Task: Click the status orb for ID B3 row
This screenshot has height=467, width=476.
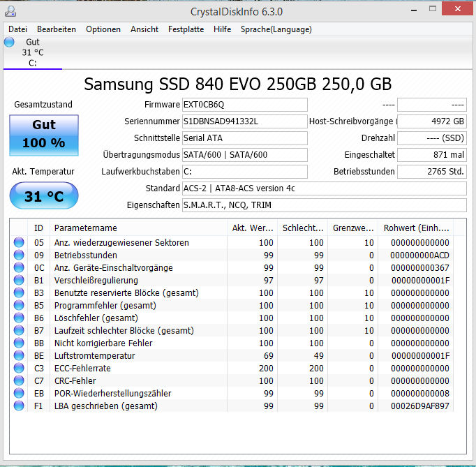Action: click(19, 292)
